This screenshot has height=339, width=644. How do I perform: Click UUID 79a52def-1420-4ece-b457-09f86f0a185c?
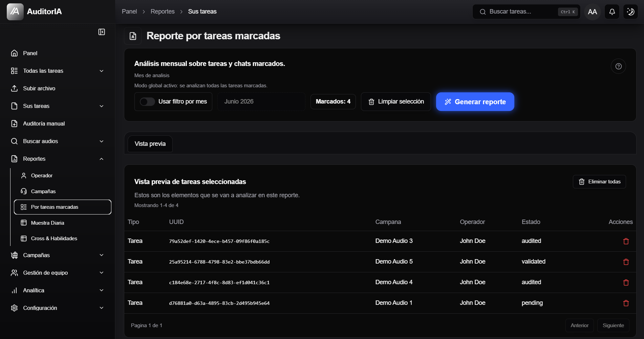coord(219,241)
